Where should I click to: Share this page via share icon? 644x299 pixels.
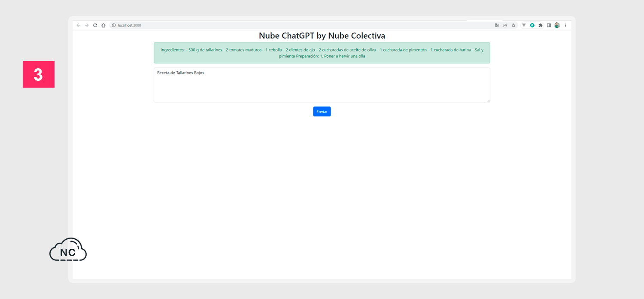click(x=505, y=25)
